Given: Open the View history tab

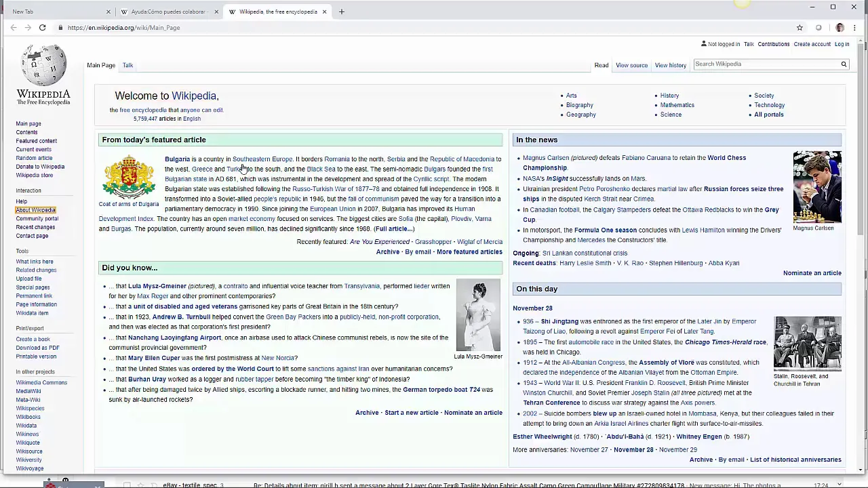Looking at the screenshot, I should (671, 65).
